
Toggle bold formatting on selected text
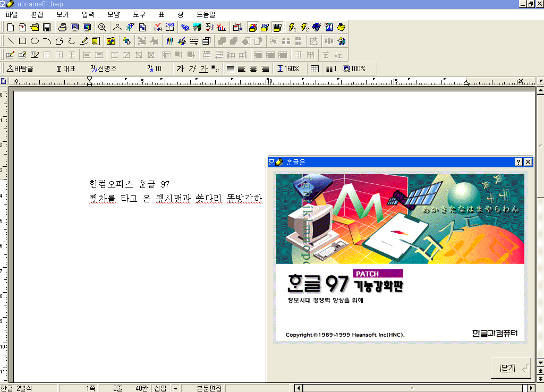click(181, 68)
